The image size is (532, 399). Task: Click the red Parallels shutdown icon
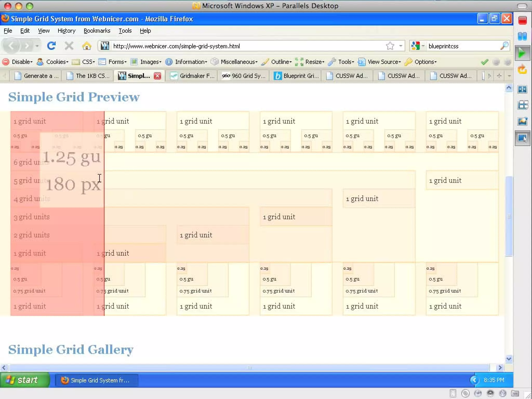tap(522, 20)
